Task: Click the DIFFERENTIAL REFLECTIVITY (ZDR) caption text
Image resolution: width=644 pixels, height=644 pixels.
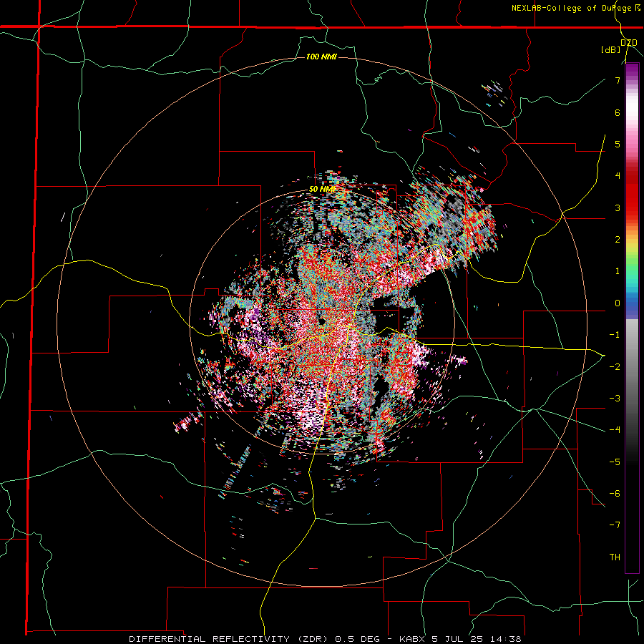Action: click(x=229, y=639)
